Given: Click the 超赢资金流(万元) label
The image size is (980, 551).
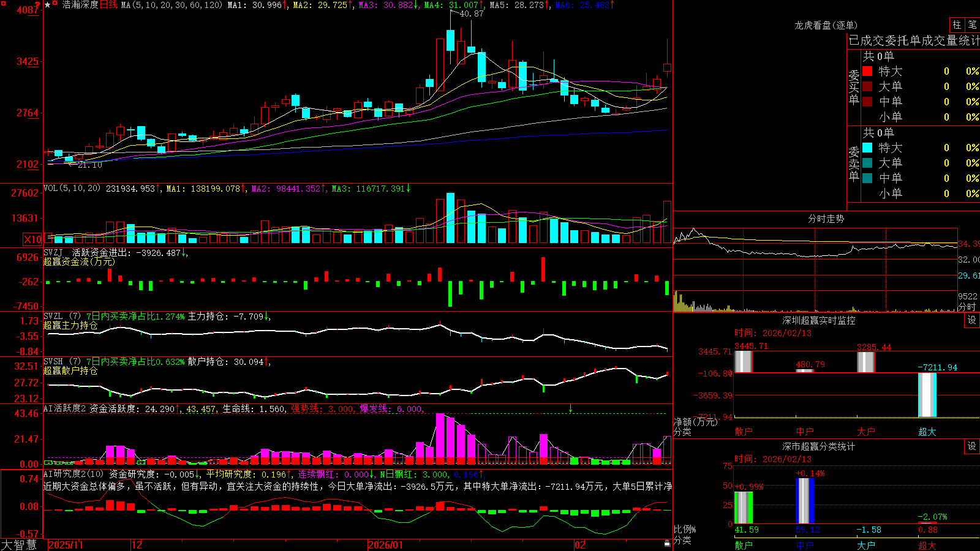Looking at the screenshot, I should point(79,261).
